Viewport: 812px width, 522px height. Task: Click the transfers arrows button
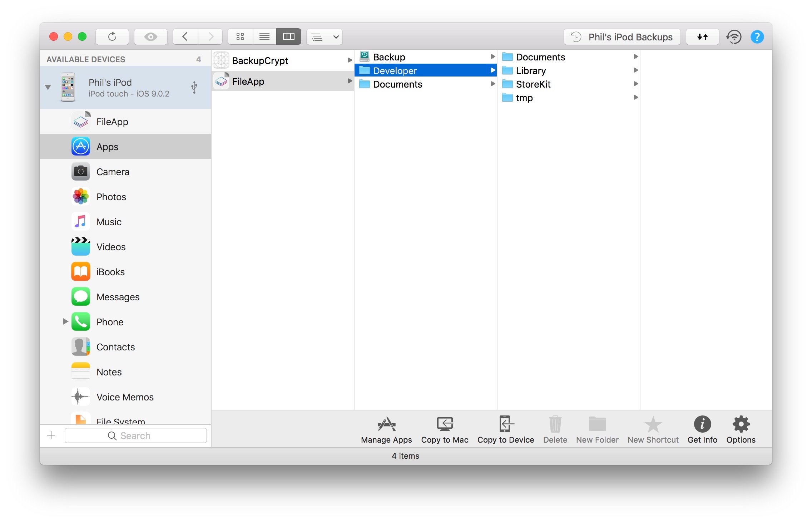coord(703,37)
